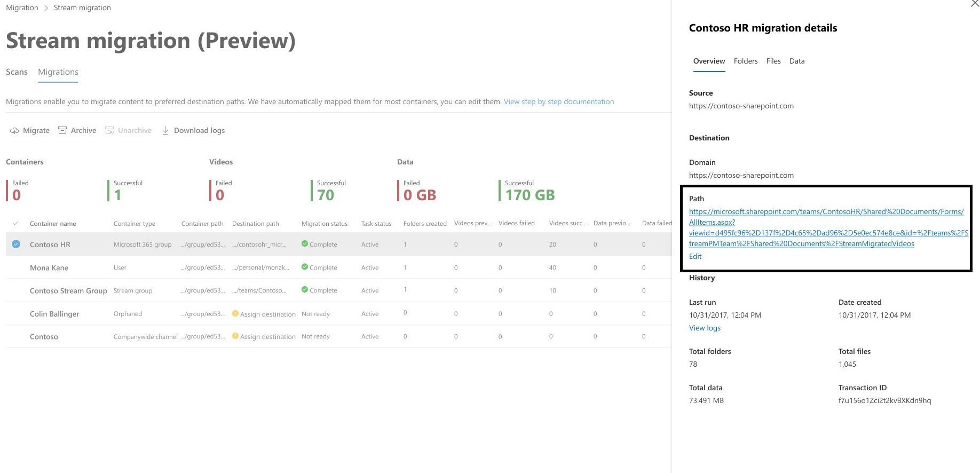This screenshot has width=980, height=473.
Task: Close the migration details panel
Action: point(975,4)
